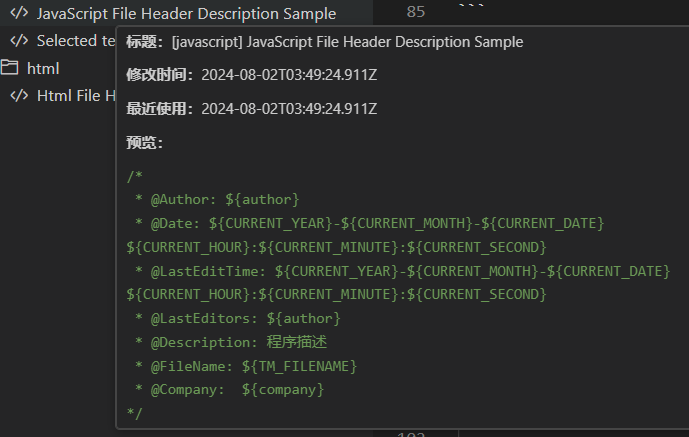The height and width of the screenshot is (437, 689).
Task: Click the '@LastEditors: ${author}' preview line
Action: [x=238, y=319]
